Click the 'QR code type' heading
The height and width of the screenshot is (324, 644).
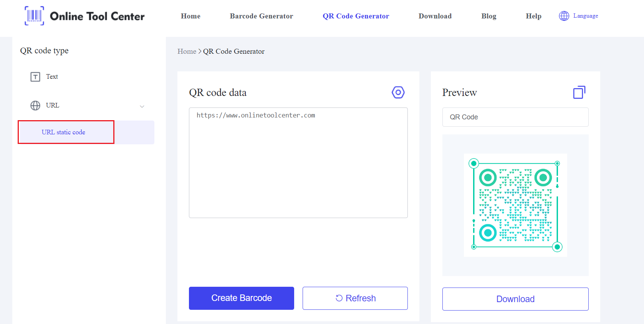click(x=45, y=51)
